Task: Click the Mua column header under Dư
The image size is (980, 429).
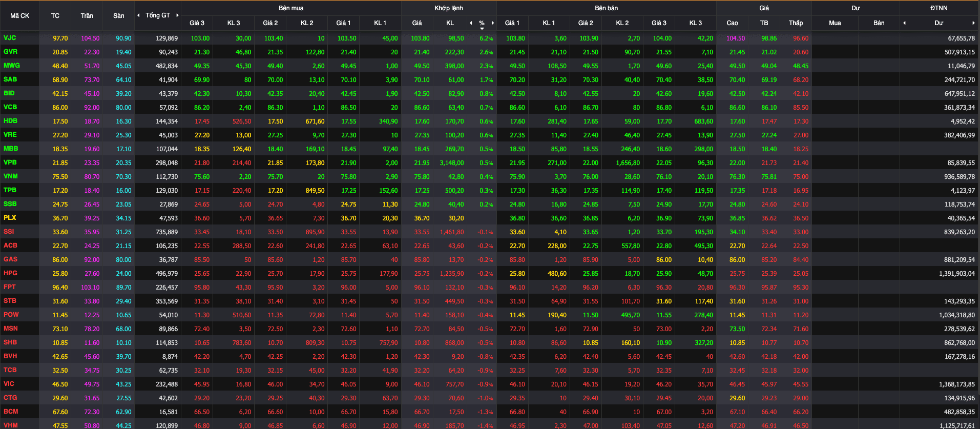Action: coord(835,23)
